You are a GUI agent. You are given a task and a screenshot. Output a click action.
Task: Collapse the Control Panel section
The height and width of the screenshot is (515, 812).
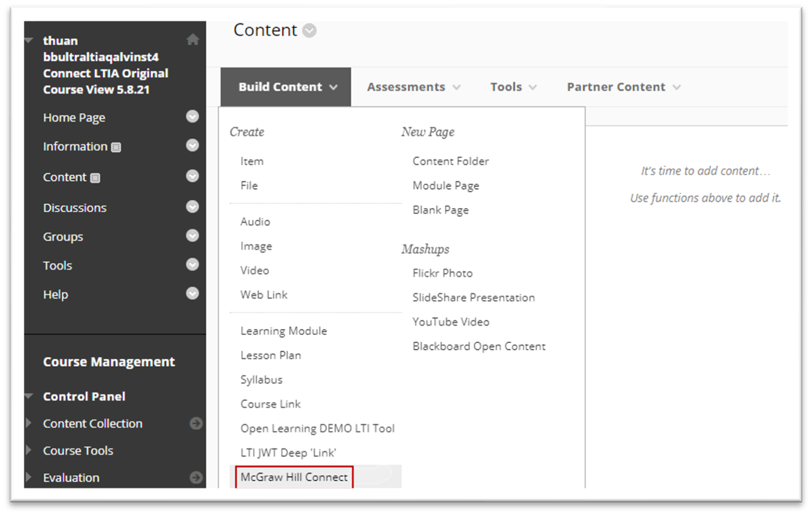pos(29,397)
